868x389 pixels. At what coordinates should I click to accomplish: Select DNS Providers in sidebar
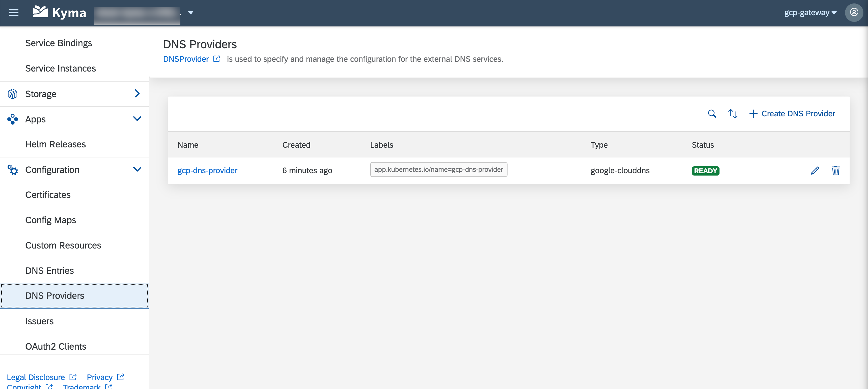click(74, 296)
